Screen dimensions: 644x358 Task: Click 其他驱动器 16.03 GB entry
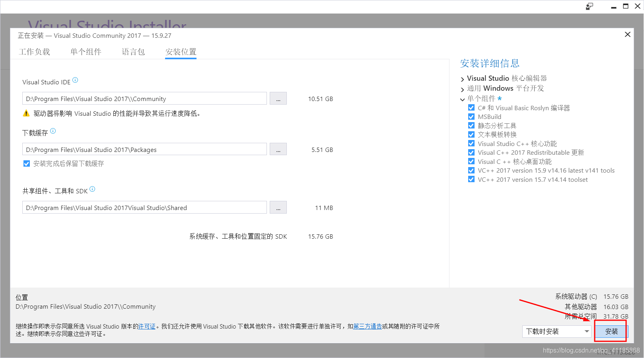[597, 307]
